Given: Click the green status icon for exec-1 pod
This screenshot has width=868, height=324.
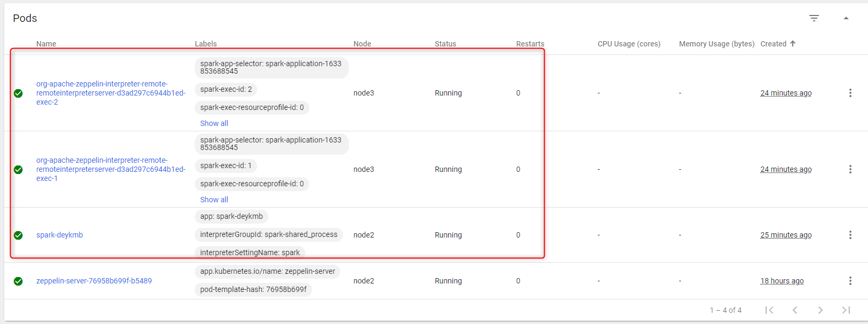Looking at the screenshot, I should click(x=18, y=170).
